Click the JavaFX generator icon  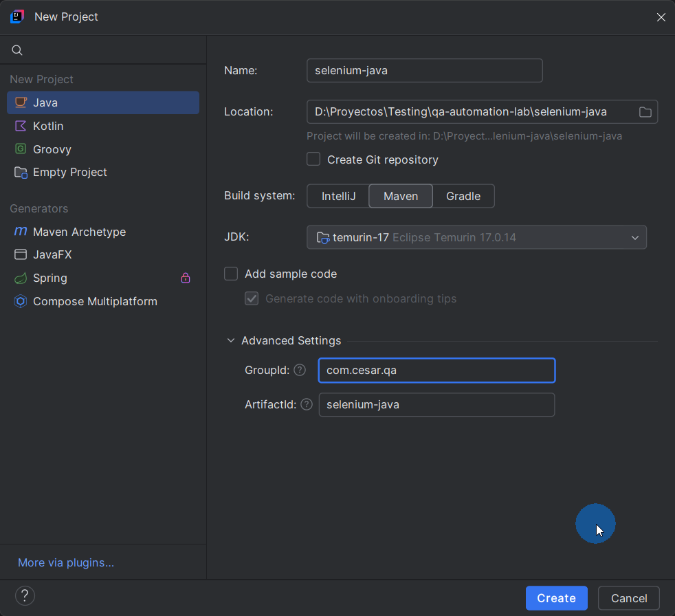tap(19, 255)
